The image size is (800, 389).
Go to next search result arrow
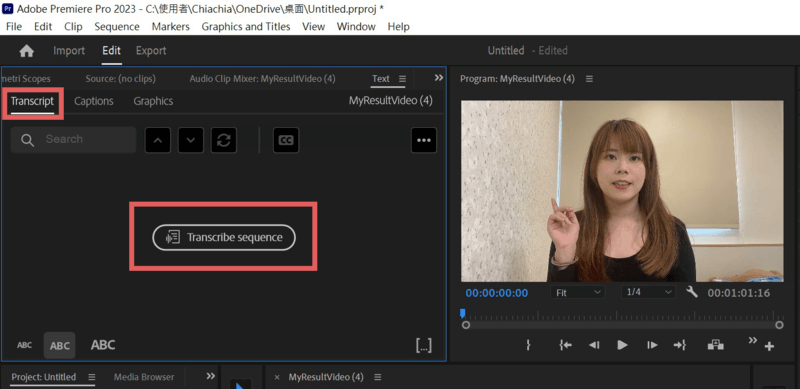click(x=191, y=140)
